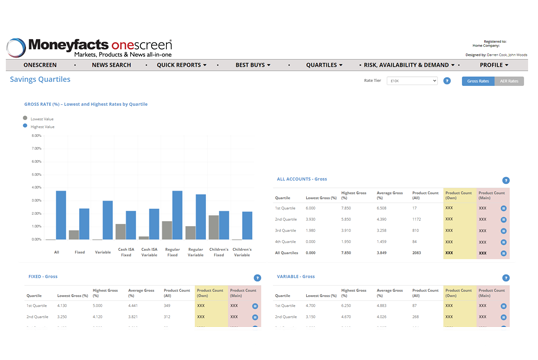Open 3rd Quartile details in All Accounts
Screen dimensions: 538x360
click(x=503, y=231)
